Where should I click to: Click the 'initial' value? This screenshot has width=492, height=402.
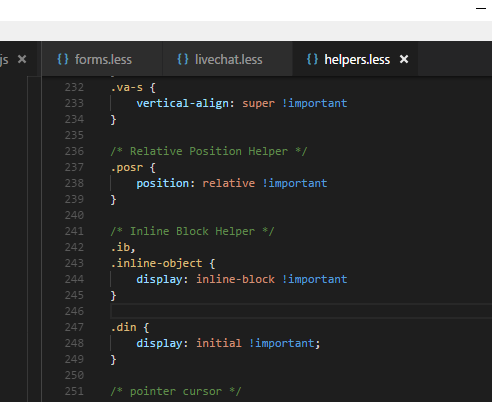point(219,343)
